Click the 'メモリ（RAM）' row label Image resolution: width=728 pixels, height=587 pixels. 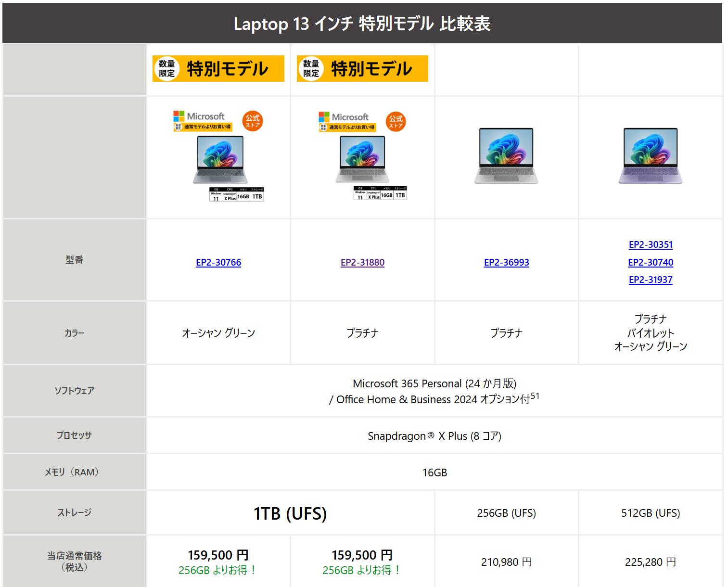coord(74,472)
